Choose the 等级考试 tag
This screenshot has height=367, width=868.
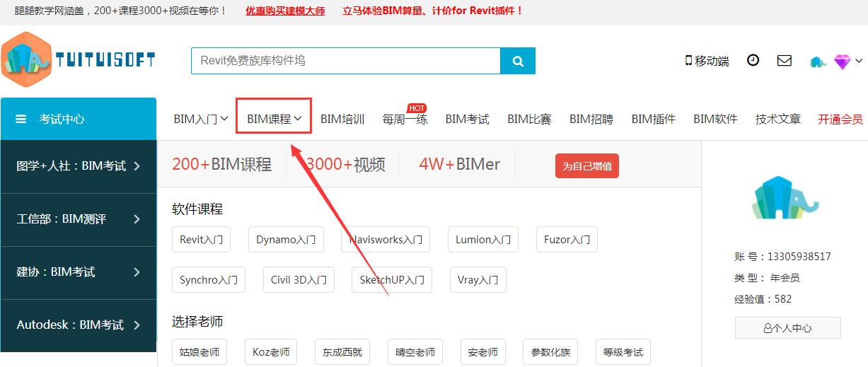point(623,352)
